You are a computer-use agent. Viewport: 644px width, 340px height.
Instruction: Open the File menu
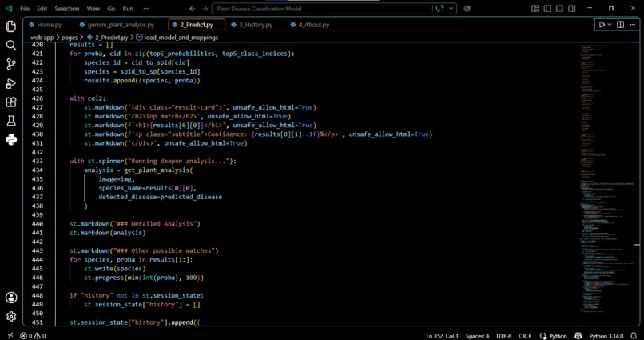25,9
